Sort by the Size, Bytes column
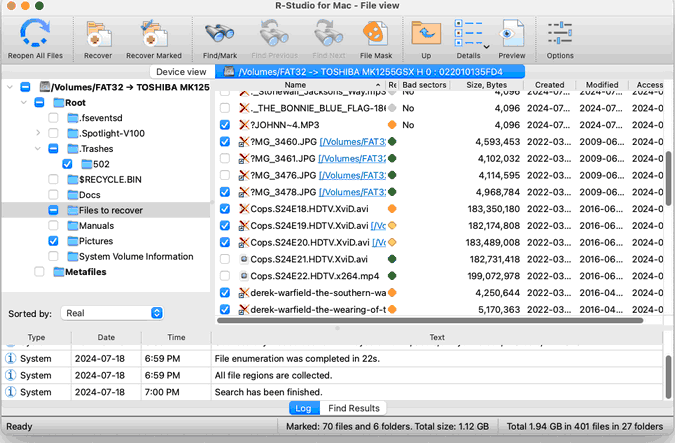675x443 pixels. pos(486,85)
